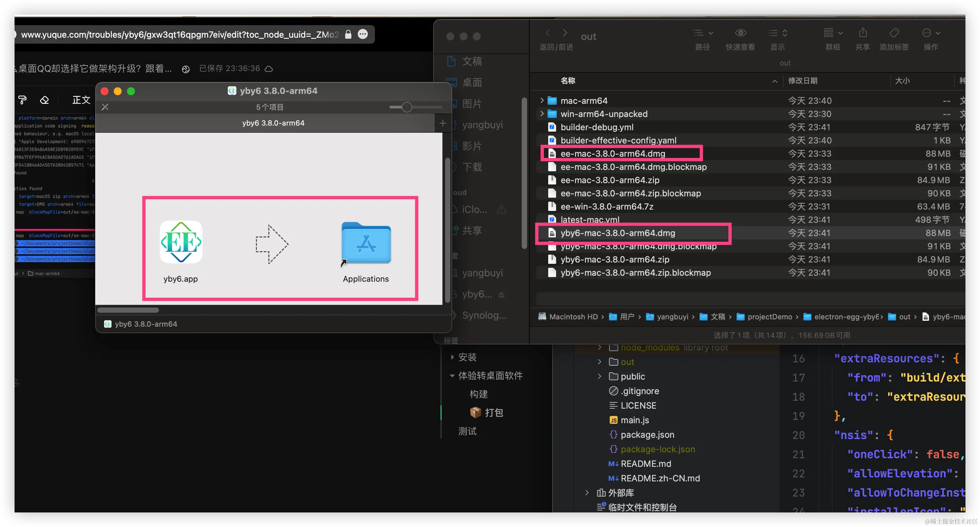Click the more options icon in address bar
Screen dimensions: 980x527
tap(363, 34)
